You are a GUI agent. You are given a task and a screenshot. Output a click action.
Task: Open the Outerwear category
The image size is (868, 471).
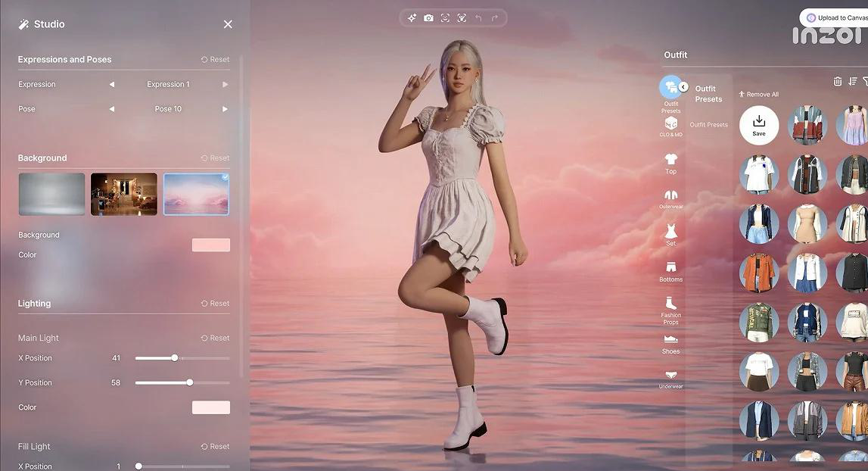coord(671,199)
